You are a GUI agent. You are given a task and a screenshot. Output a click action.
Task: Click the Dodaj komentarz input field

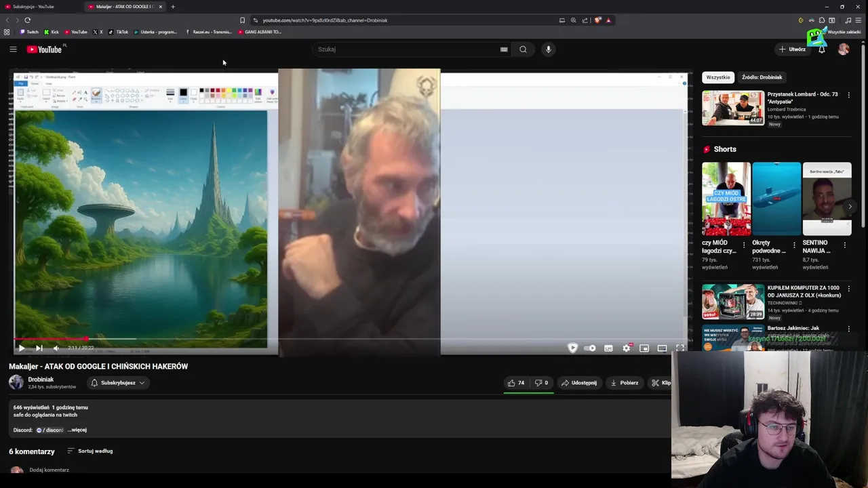(50, 470)
